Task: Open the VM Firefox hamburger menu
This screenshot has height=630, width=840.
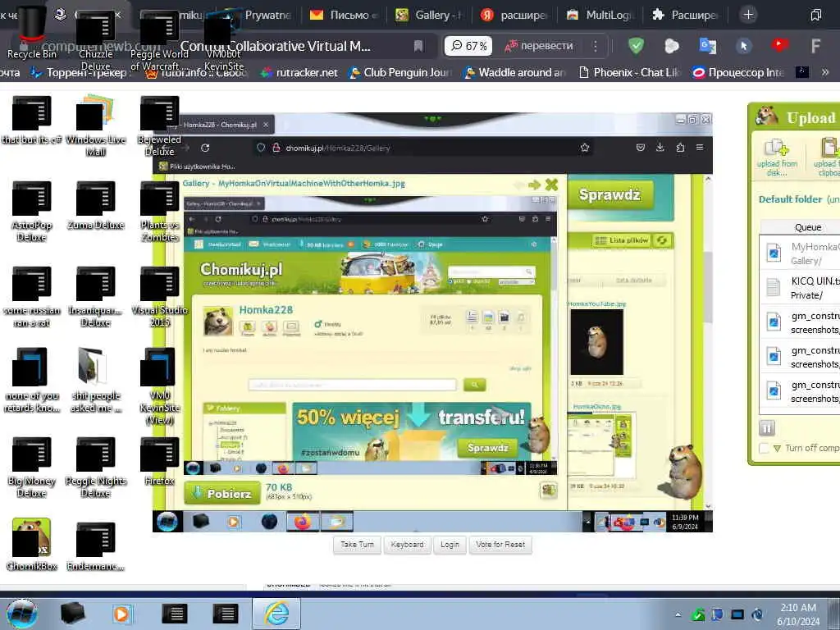Action: coord(700,148)
